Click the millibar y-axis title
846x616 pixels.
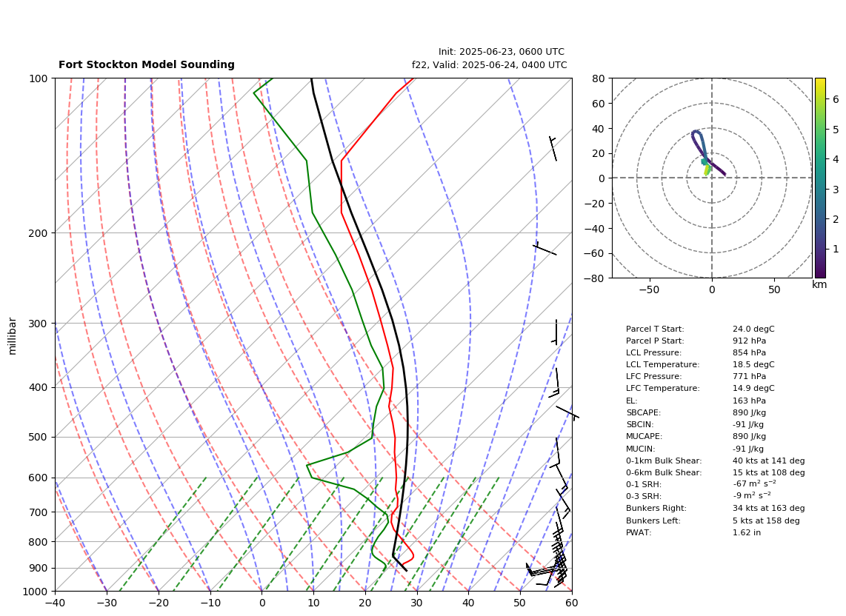coord(13,336)
